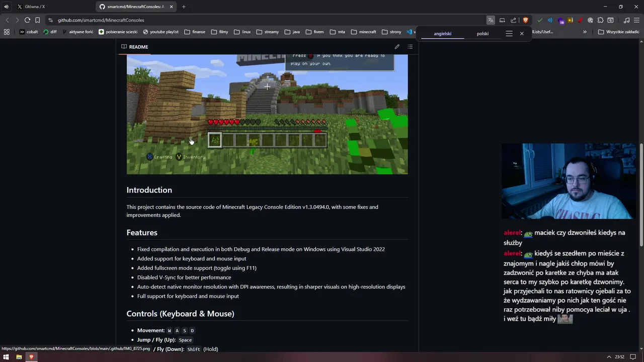Click 'Added fullscreen mode support' list item
Screen dimensions: 644x362
pos(197,268)
